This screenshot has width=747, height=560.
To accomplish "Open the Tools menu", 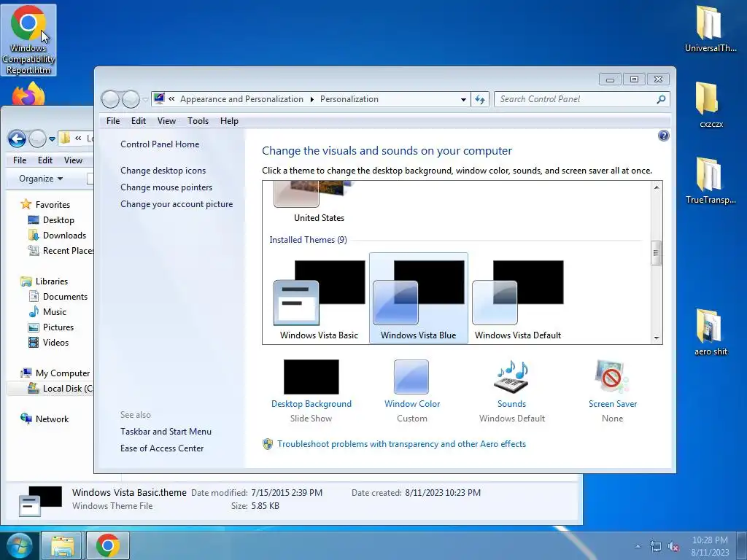I will coord(198,121).
